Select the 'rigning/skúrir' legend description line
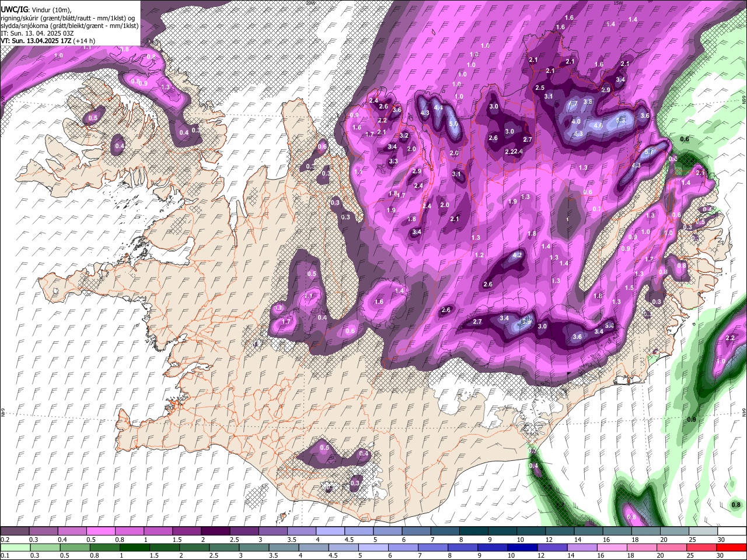The height and width of the screenshot is (560, 747). tap(68, 18)
